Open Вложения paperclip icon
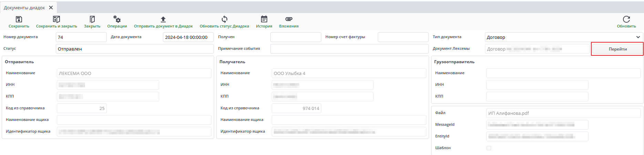The width and height of the screenshot is (644, 155). point(289,20)
